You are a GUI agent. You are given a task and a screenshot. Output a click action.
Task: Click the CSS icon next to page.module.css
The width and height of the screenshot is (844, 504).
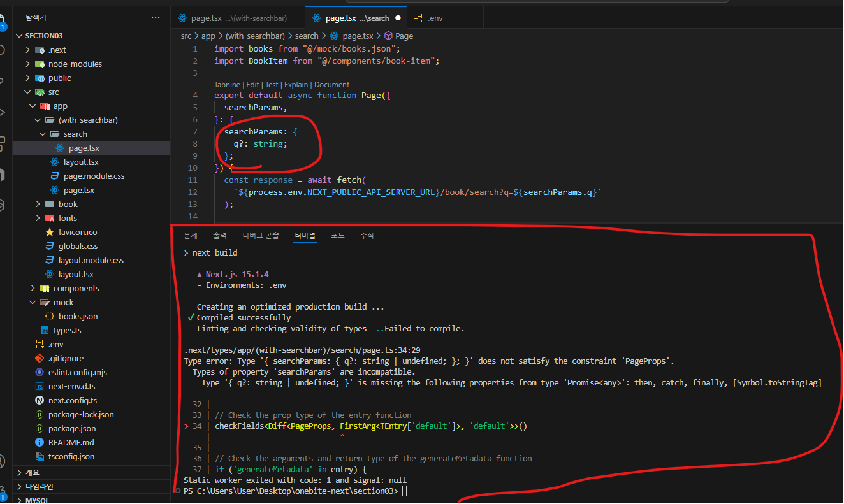[55, 176]
